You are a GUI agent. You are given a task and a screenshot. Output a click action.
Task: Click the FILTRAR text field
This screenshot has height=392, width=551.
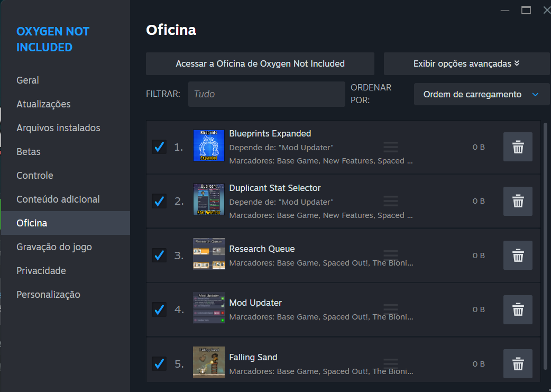[267, 94]
